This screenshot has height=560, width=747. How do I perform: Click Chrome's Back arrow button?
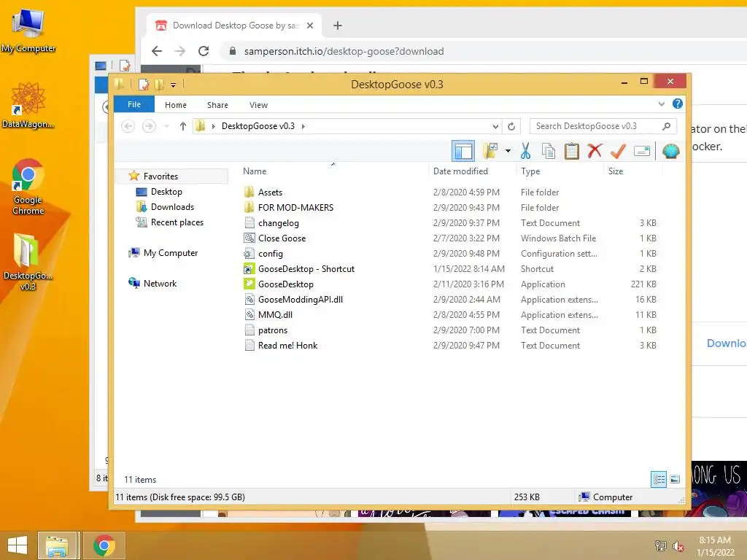[x=157, y=51]
